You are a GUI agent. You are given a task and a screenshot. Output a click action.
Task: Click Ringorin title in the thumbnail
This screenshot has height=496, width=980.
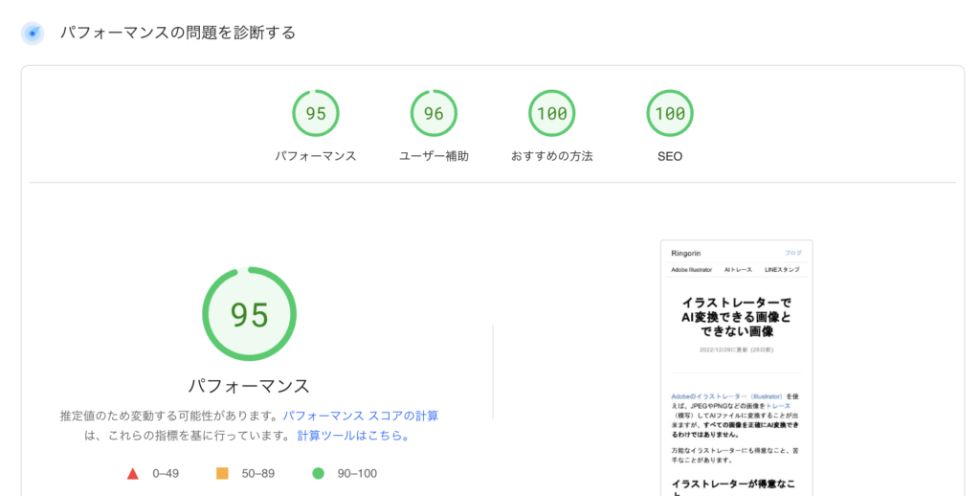tap(685, 254)
